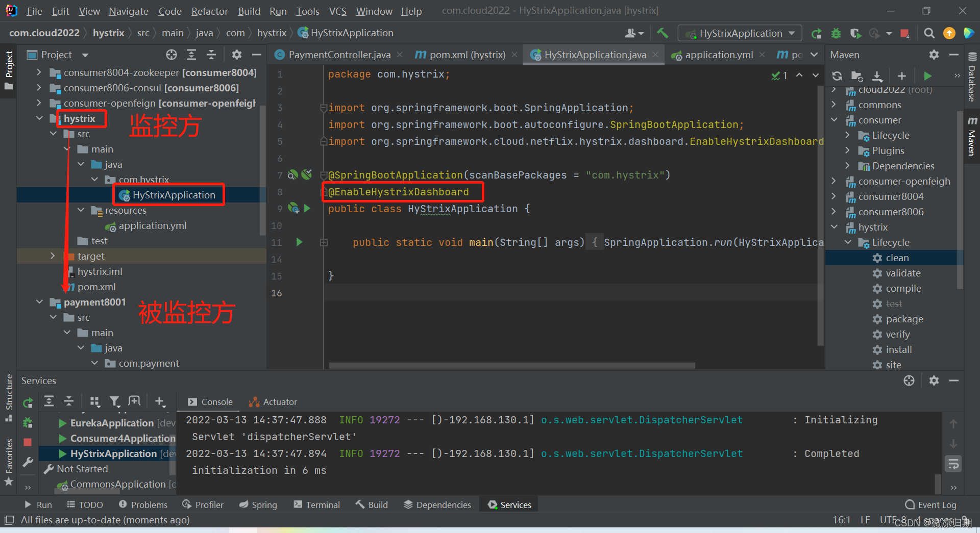The height and width of the screenshot is (533, 980).
Task: Open the TODO tool window
Action: pyautogui.click(x=85, y=504)
